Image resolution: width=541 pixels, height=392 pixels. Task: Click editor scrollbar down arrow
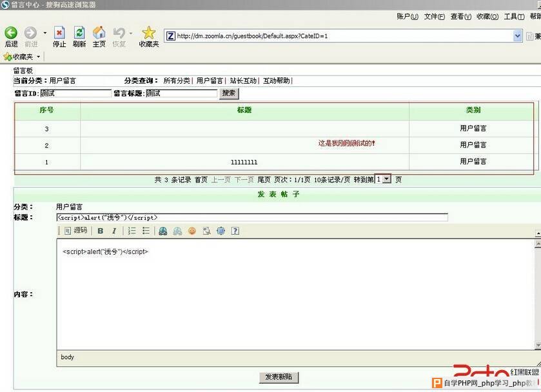pyautogui.click(x=538, y=346)
